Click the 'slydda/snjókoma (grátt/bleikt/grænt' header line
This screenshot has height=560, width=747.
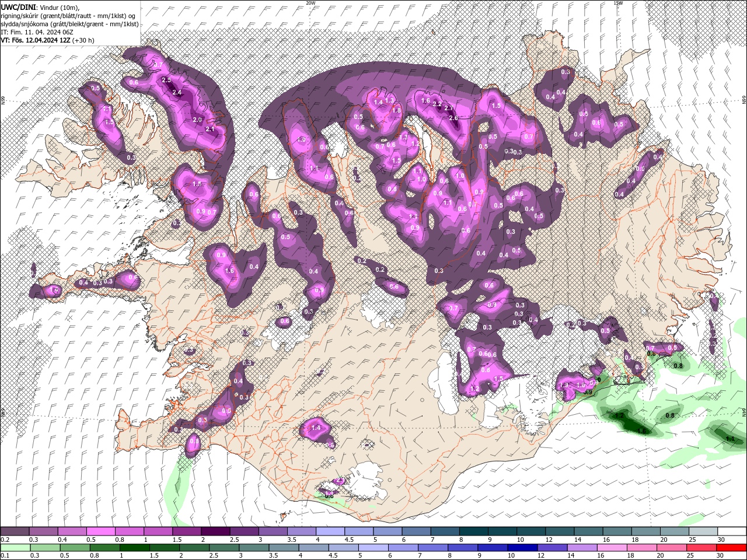point(69,23)
